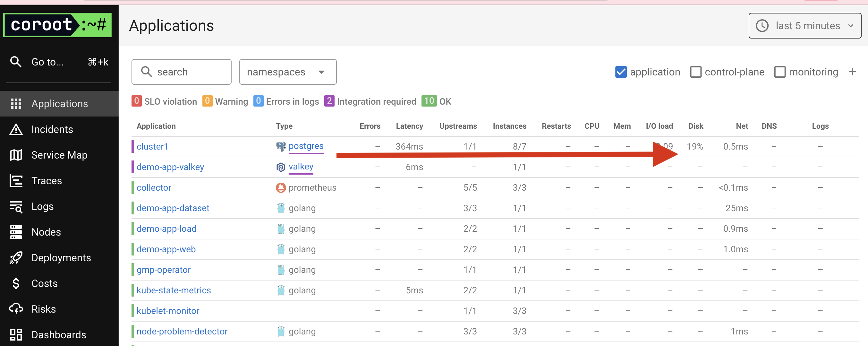Click the prometheus icon in collector row
Image resolution: width=868 pixels, height=346 pixels.
point(281,187)
